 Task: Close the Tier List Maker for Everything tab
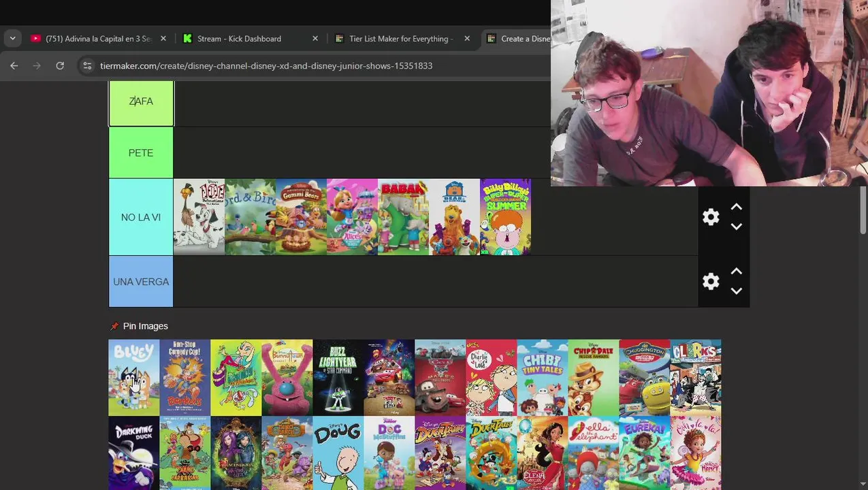tap(467, 39)
